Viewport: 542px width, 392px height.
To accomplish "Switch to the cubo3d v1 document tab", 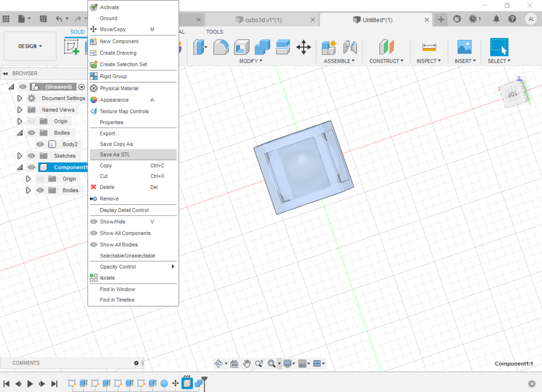I will 263,20.
